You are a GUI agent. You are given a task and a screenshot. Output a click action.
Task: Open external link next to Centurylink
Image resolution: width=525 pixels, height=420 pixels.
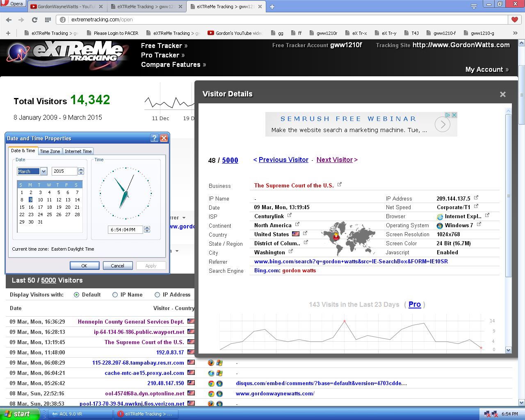(x=289, y=215)
